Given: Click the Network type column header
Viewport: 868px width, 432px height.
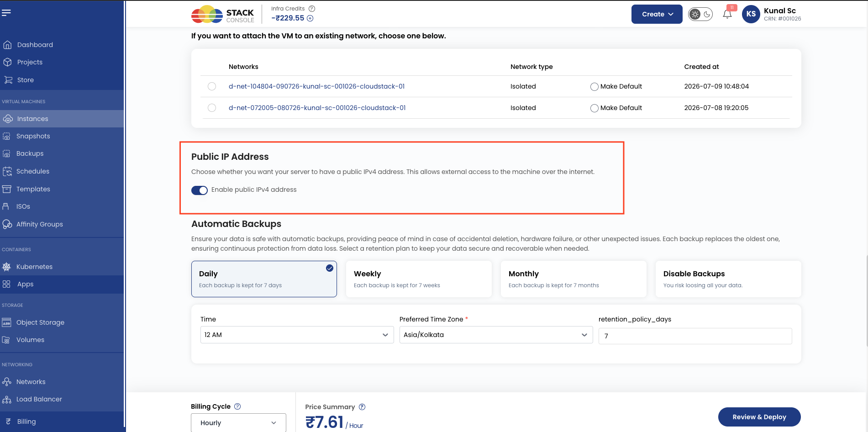Looking at the screenshot, I should pos(531,67).
